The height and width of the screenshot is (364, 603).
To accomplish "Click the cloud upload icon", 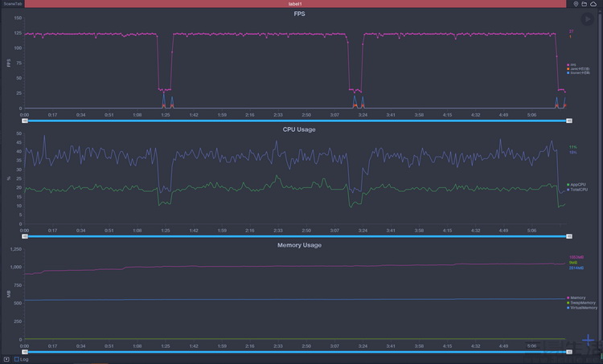I will pos(593,4).
